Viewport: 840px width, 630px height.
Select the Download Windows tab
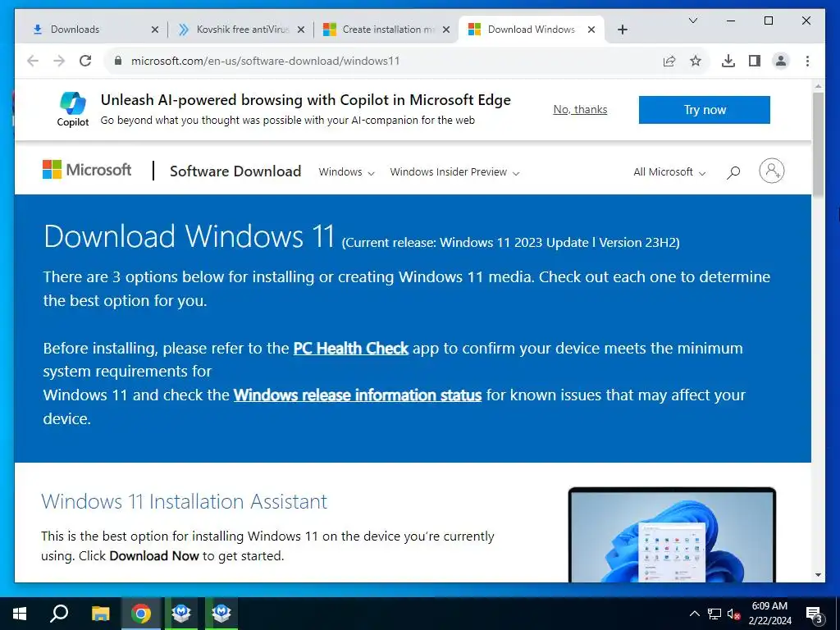pyautogui.click(x=531, y=30)
